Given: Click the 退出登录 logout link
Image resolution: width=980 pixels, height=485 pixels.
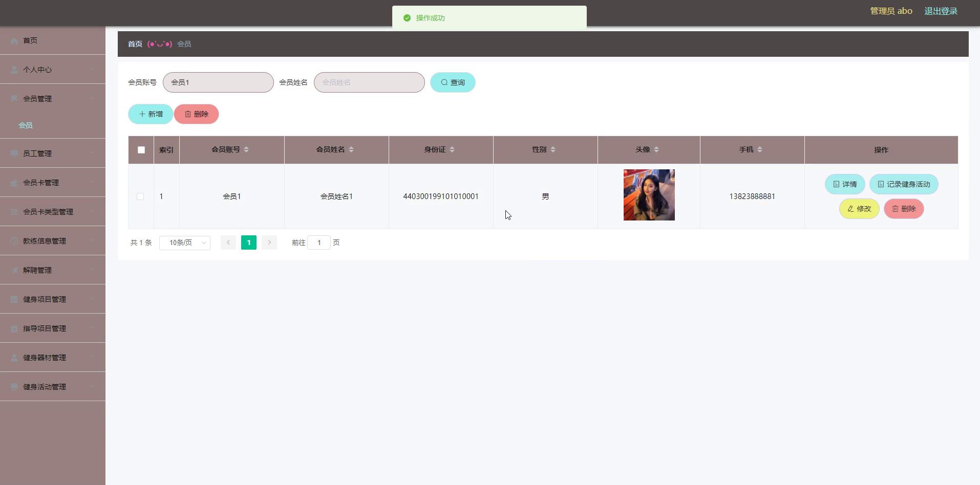Looking at the screenshot, I should pos(942,10).
